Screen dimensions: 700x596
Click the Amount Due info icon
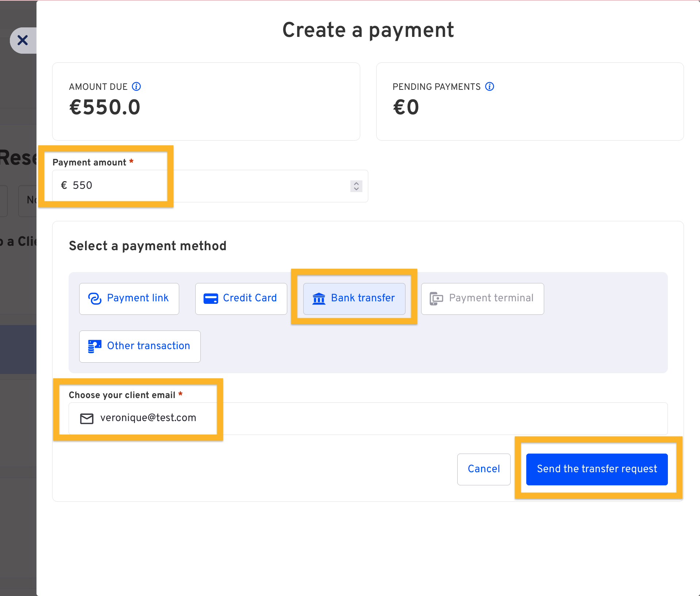[x=136, y=87]
